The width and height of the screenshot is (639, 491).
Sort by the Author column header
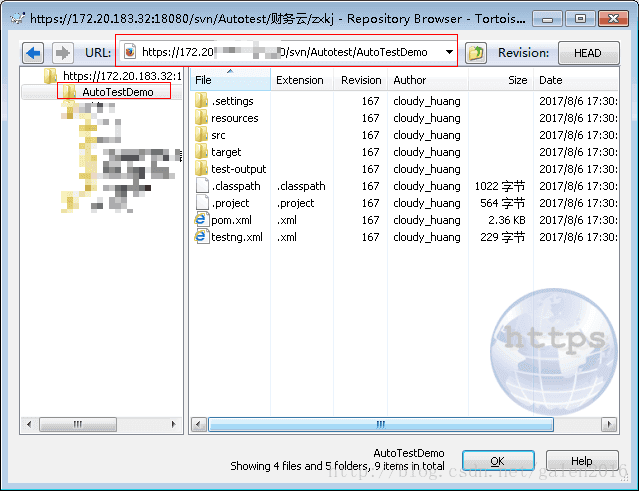tap(428, 80)
